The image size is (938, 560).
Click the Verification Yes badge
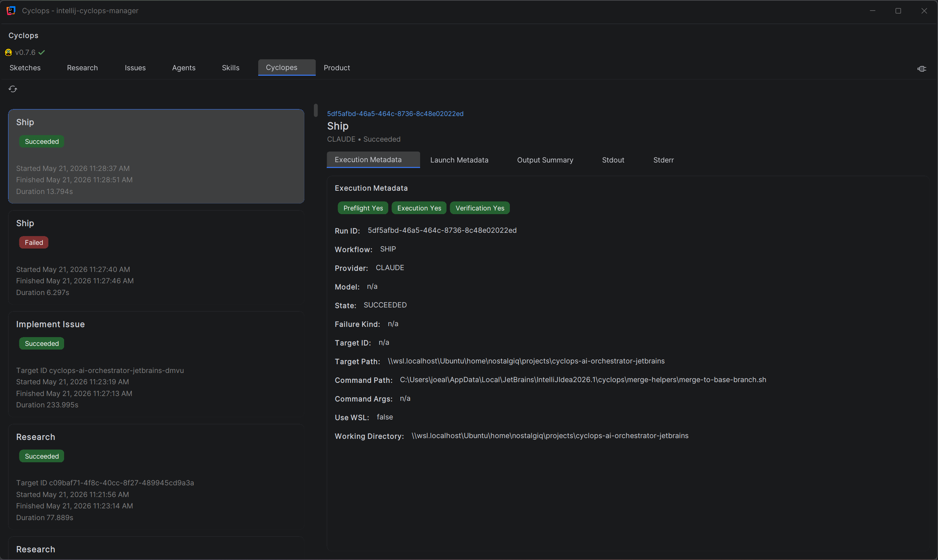(x=479, y=208)
